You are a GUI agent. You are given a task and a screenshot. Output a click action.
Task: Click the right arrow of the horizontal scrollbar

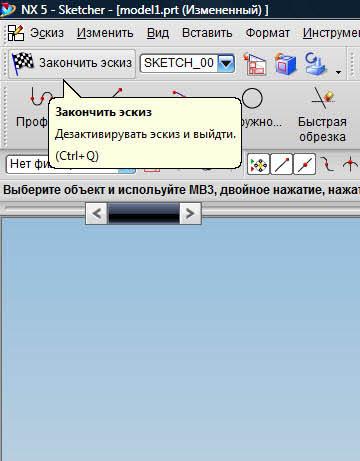click(x=190, y=213)
